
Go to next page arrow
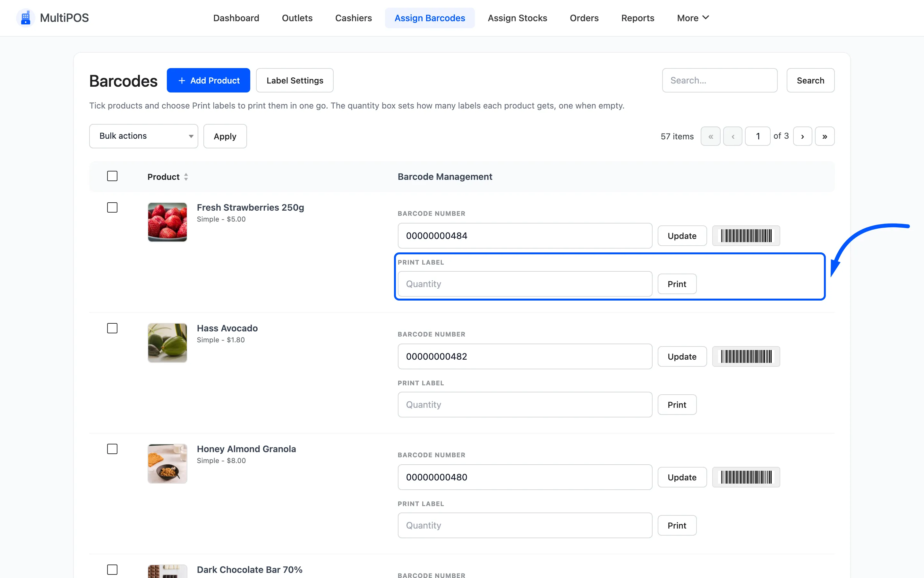coord(802,136)
